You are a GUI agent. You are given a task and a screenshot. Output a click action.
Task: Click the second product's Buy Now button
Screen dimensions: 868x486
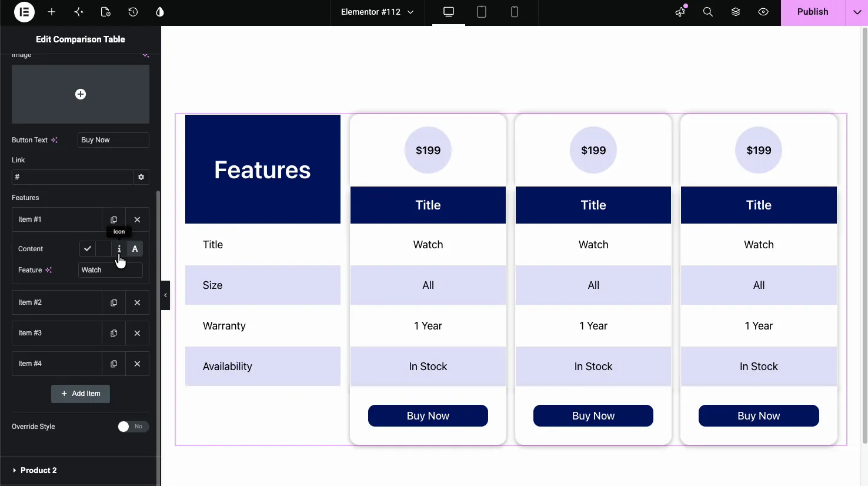point(593,416)
